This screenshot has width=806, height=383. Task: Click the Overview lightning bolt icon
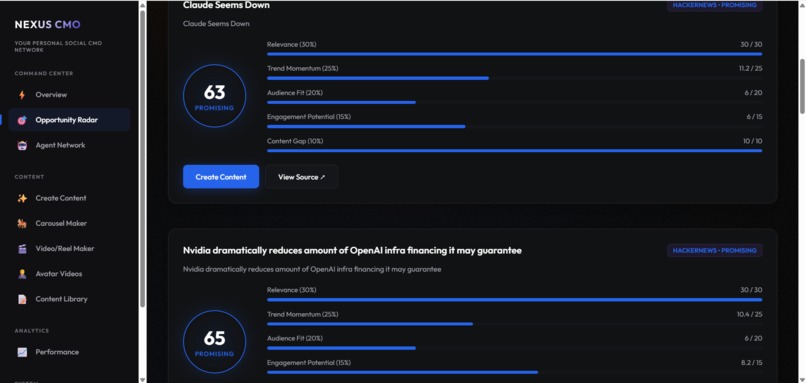point(22,95)
